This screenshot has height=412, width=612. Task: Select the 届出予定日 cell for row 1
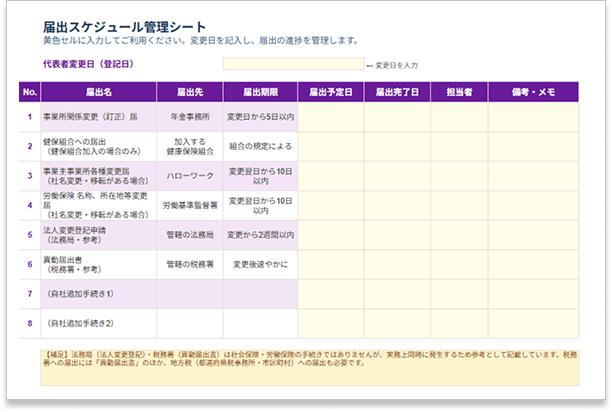coord(331,117)
